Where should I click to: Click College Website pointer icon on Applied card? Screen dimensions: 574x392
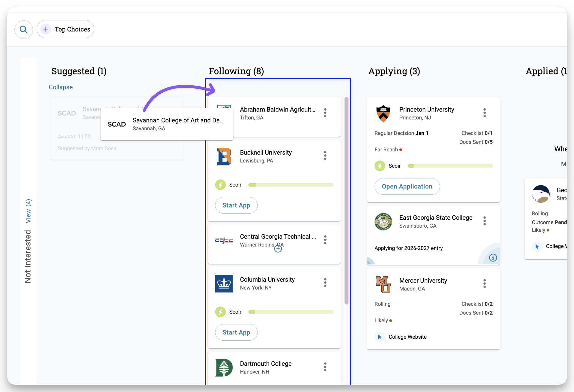(537, 246)
